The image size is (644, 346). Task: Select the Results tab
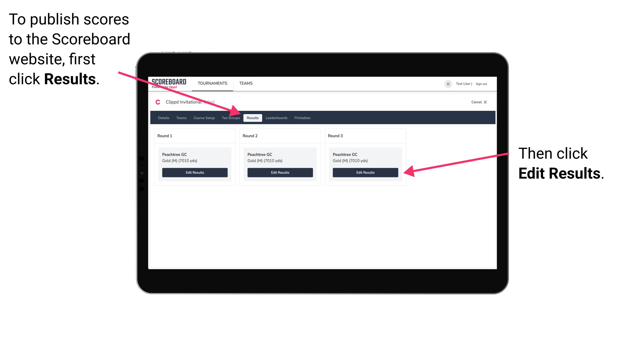point(253,118)
